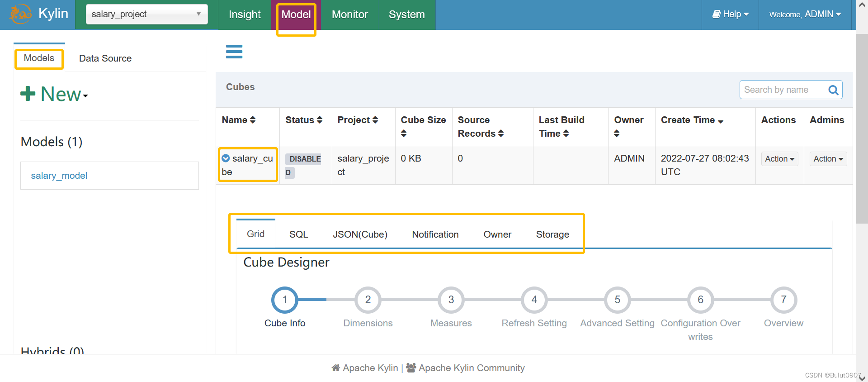Select the JSON(Cube) tab
Viewport: 868px width, 382px height.
360,234
